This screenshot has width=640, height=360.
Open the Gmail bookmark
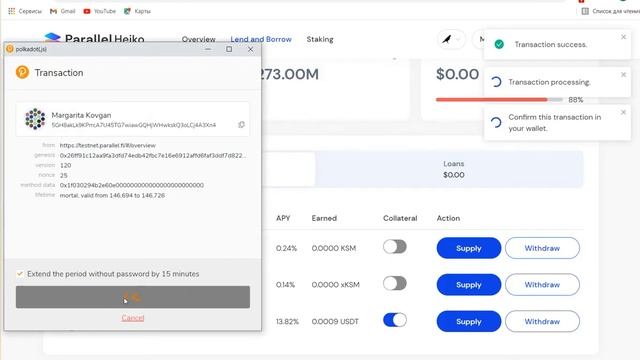click(x=62, y=11)
